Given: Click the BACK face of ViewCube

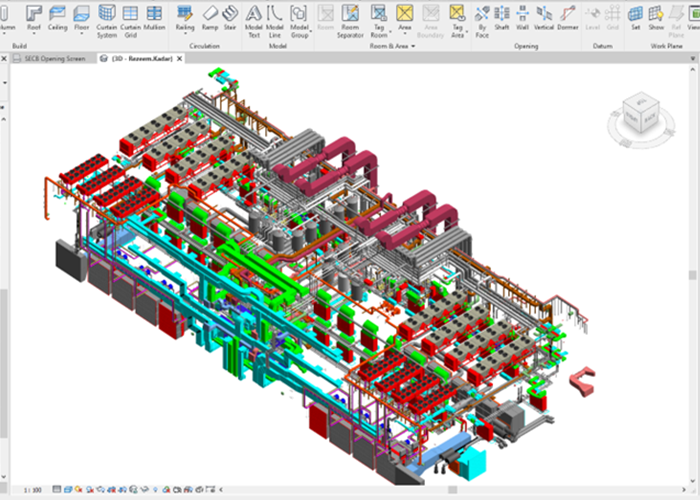Looking at the screenshot, I should pos(651,118).
